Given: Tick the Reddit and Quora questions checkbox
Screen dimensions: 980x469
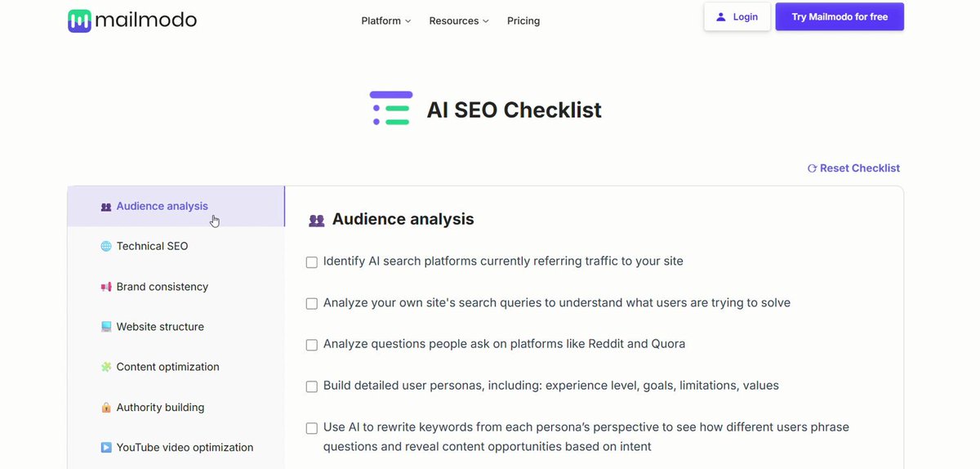Looking at the screenshot, I should coord(312,345).
